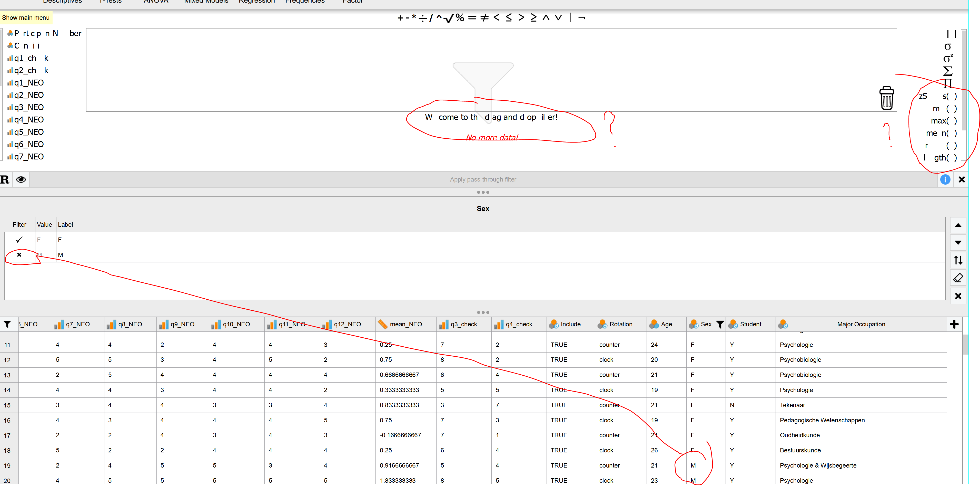Uncheck the filter checkmark for label F
Screen dimensions: 980x485
pos(19,240)
